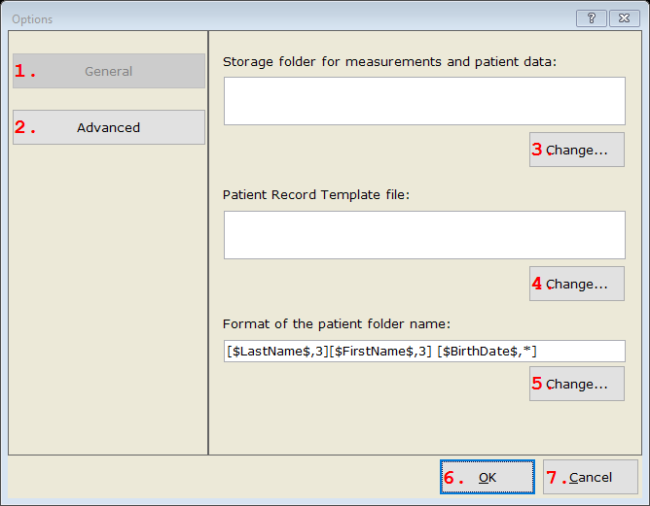
Task: Change the measurements storage folder
Action: (x=576, y=150)
